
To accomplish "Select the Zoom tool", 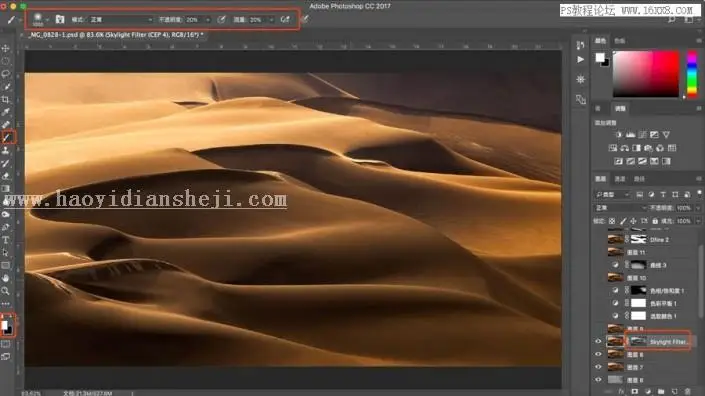I will point(6,291).
